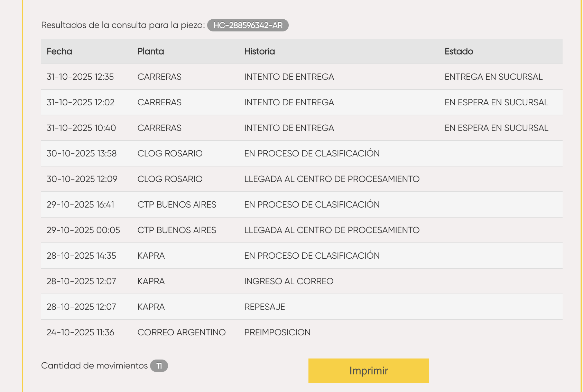Click the Historia column header

click(259, 51)
